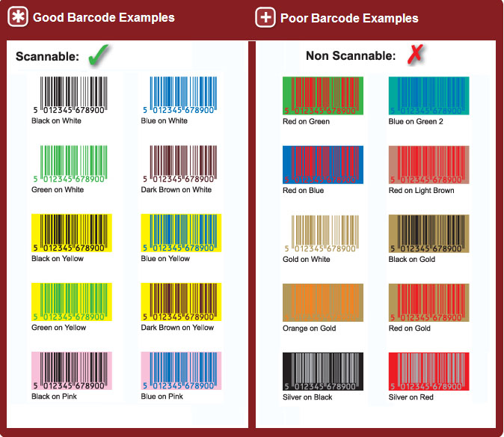504x437 pixels.
Task: Click the 'Red on Light Brown' caption
Action: (x=422, y=190)
